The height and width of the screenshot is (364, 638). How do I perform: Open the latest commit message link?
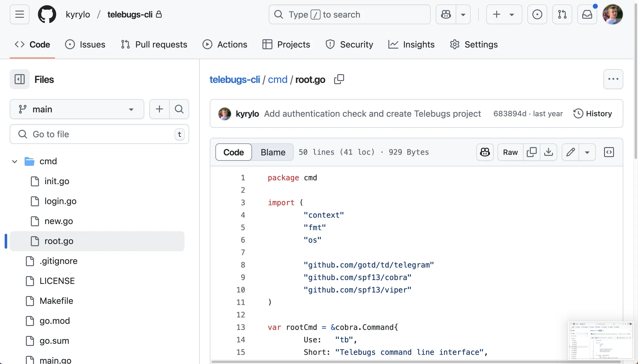click(372, 114)
